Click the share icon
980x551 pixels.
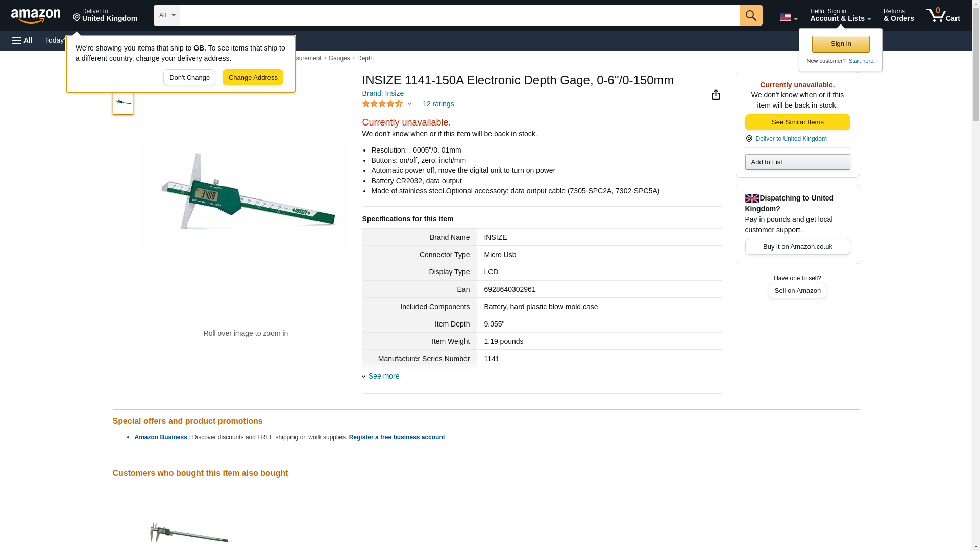click(716, 95)
